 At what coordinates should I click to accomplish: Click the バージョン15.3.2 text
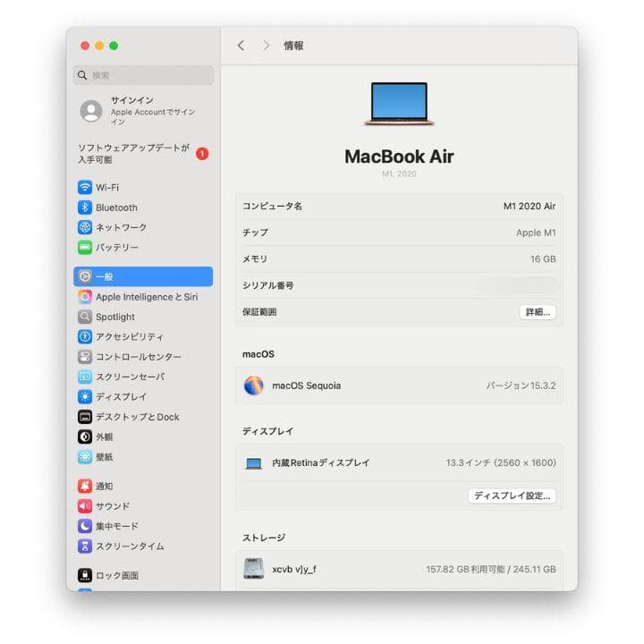point(521,386)
